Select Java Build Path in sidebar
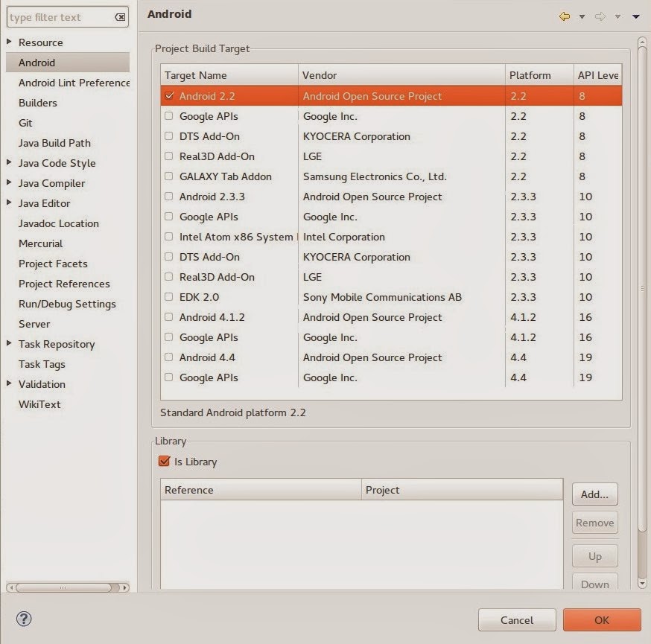 (x=54, y=143)
